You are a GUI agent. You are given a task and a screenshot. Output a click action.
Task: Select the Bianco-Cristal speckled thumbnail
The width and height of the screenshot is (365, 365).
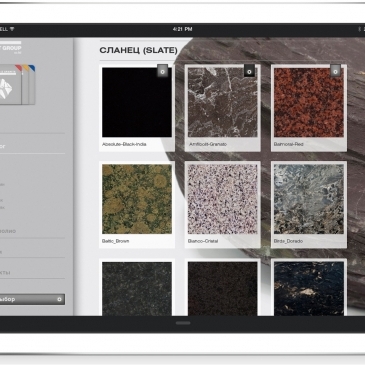pos(223,199)
